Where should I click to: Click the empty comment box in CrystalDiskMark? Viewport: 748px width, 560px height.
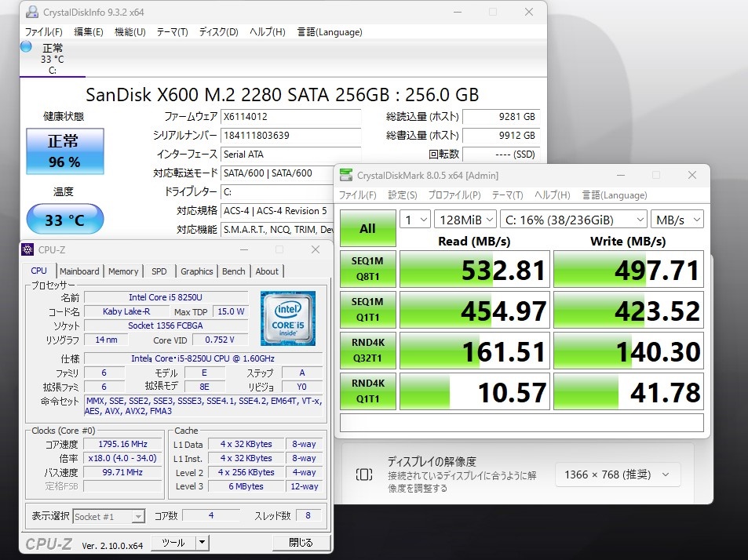tap(522, 422)
